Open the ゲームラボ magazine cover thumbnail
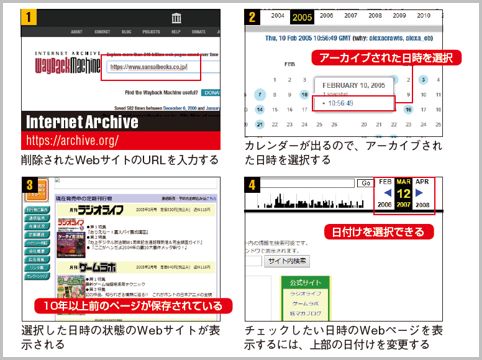 71,287
